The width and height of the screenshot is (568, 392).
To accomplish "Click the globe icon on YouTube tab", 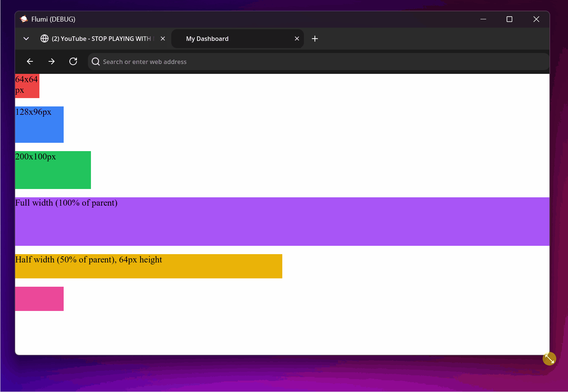I will (44, 39).
